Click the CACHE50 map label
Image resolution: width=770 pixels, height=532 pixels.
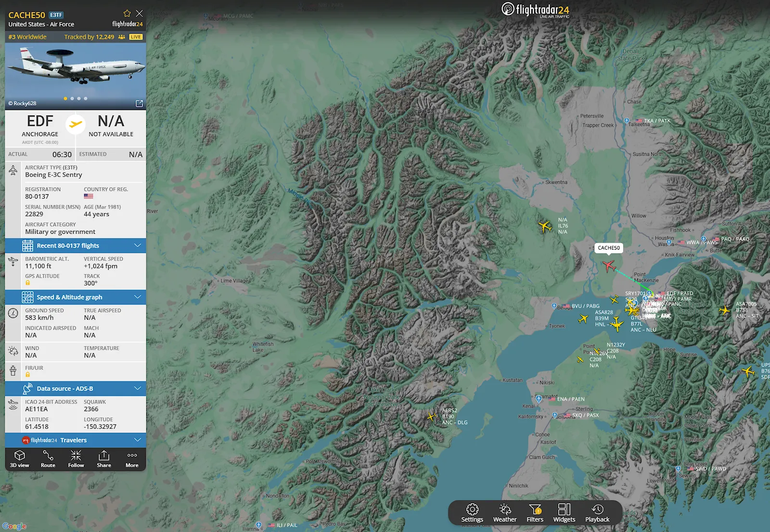click(609, 248)
